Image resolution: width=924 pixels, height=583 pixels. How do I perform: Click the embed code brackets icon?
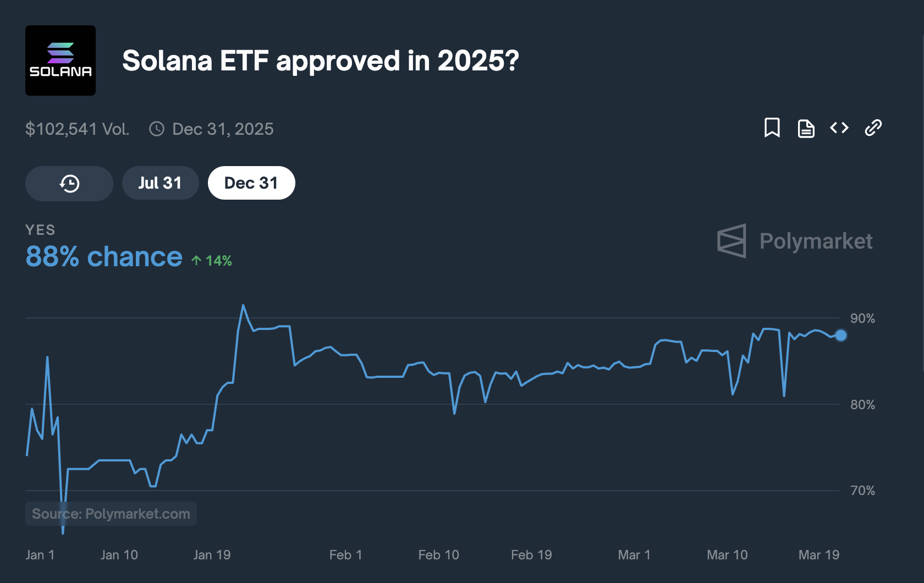pyautogui.click(x=839, y=128)
